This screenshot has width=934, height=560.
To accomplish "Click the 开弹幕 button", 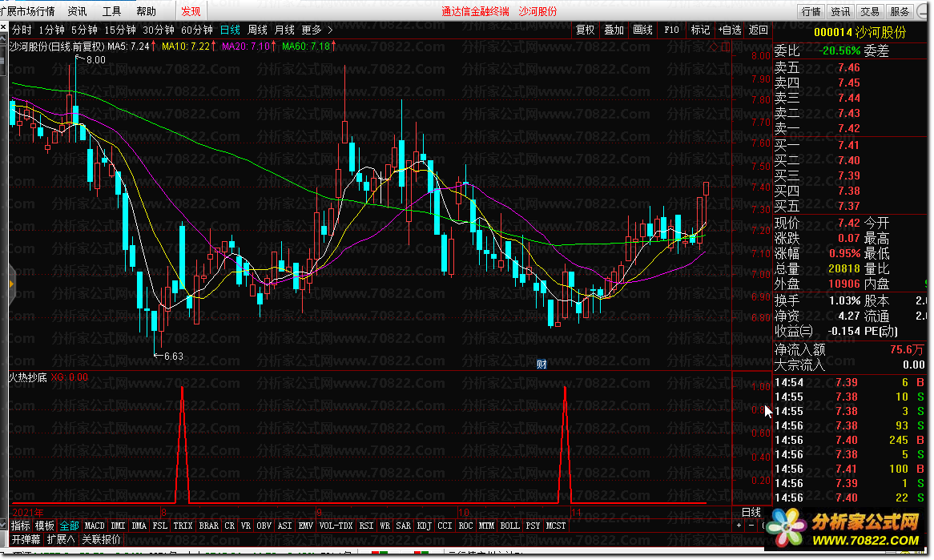I will (26, 539).
